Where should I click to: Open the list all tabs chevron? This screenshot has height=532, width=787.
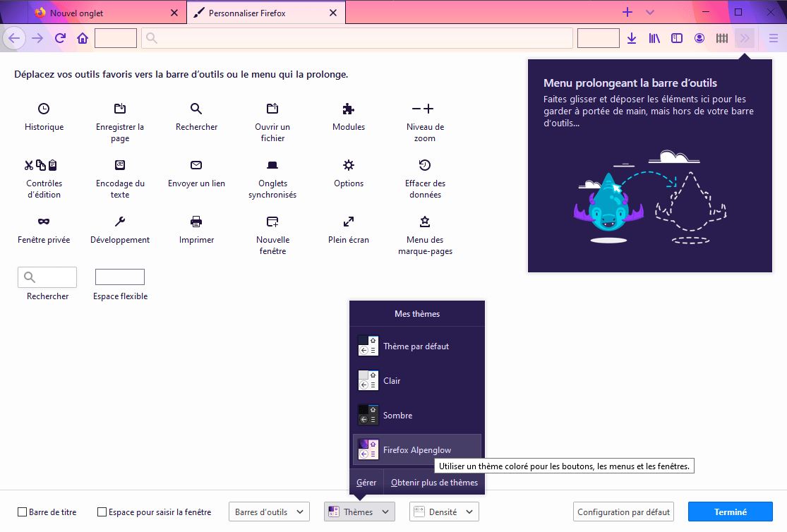pyautogui.click(x=650, y=13)
